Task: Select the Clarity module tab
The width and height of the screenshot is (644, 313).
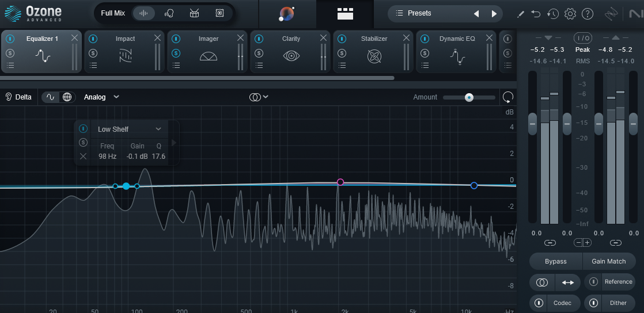Action: pyautogui.click(x=291, y=51)
